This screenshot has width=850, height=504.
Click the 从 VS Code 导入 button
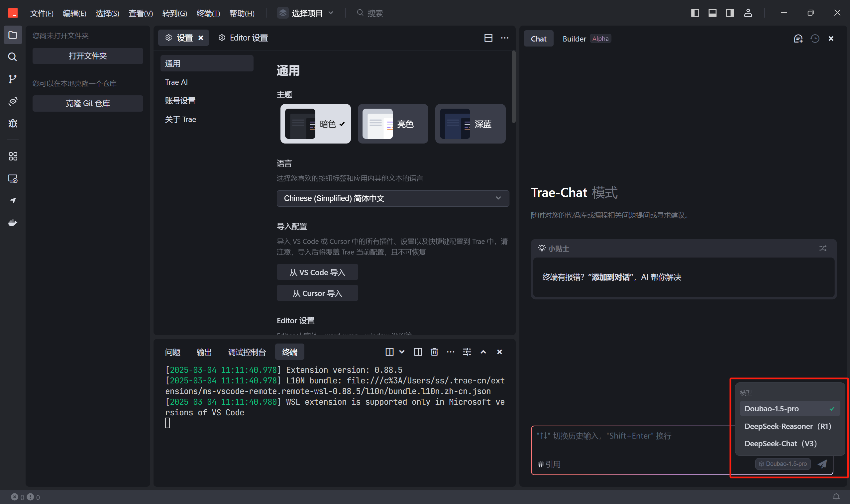click(x=317, y=272)
